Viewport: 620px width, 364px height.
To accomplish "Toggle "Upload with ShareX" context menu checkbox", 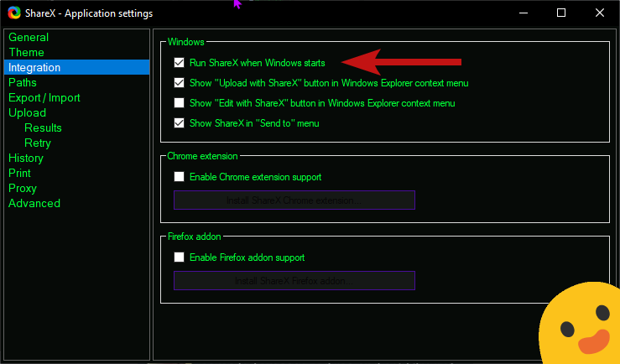I will pyautogui.click(x=179, y=82).
